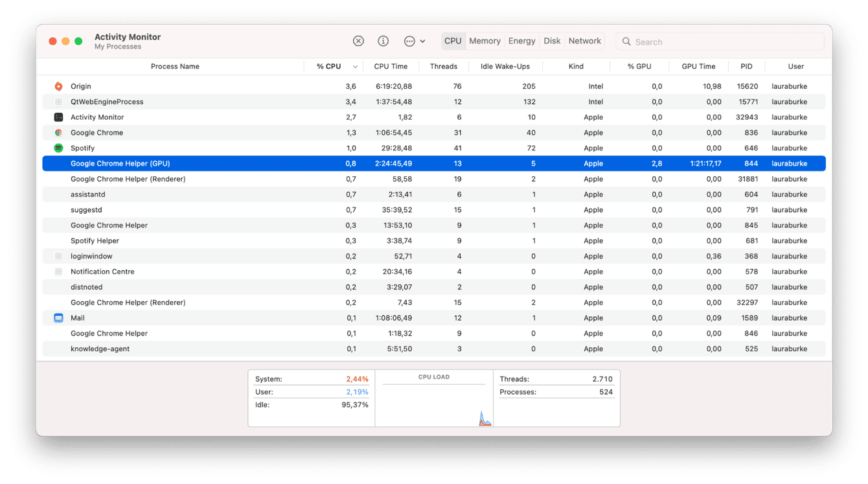Click the Spotify icon in the process list

click(x=57, y=148)
